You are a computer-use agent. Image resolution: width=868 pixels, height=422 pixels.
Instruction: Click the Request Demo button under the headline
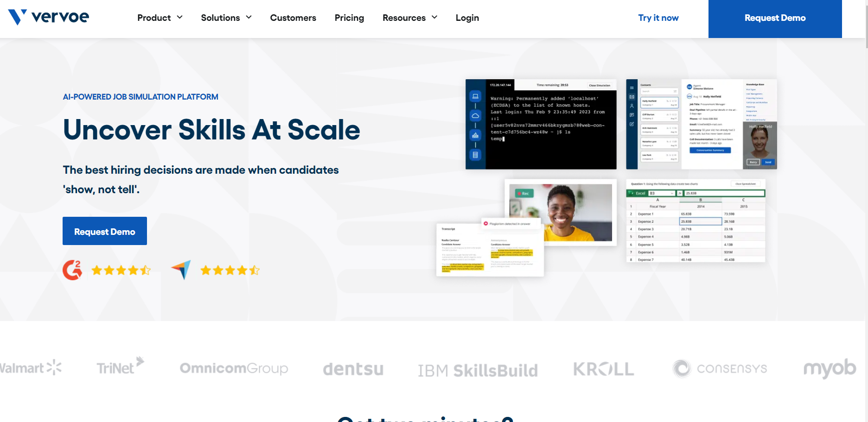(x=104, y=231)
